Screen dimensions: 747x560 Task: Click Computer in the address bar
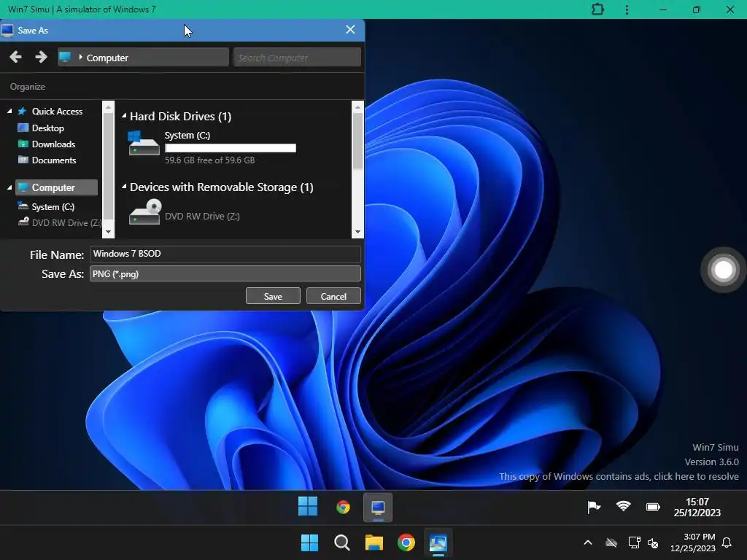tap(107, 58)
